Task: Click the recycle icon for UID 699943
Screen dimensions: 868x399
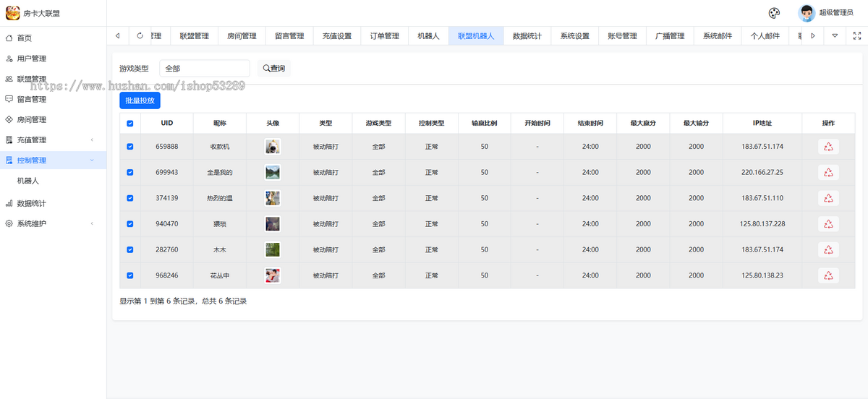Action: tap(828, 173)
